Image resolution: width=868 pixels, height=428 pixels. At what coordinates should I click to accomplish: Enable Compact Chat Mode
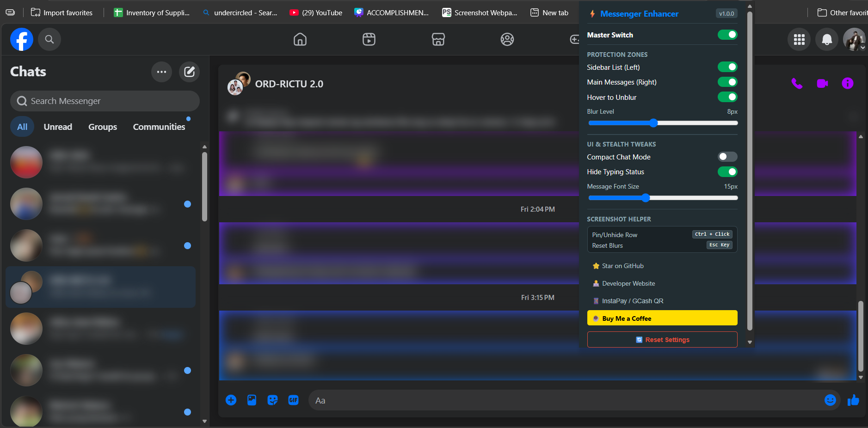[727, 157]
